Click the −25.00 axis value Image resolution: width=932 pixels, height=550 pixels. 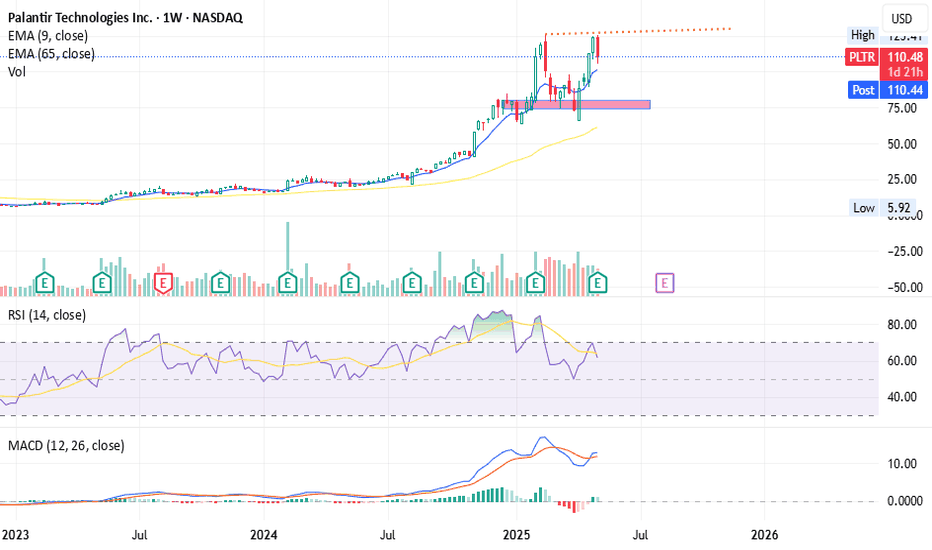pos(905,252)
